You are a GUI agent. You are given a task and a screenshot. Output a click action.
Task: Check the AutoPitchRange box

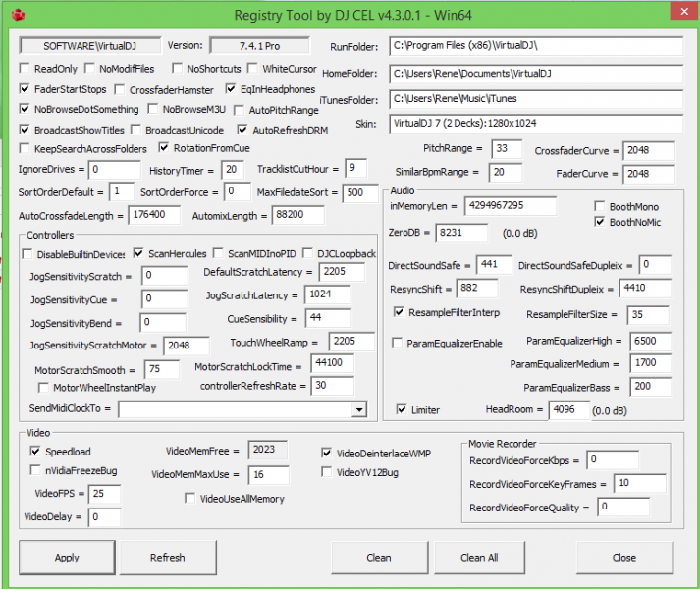click(239, 110)
